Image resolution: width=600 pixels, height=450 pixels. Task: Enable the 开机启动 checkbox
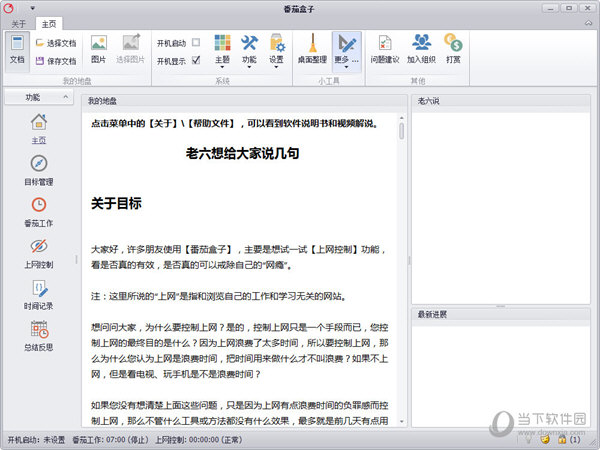[x=196, y=42]
